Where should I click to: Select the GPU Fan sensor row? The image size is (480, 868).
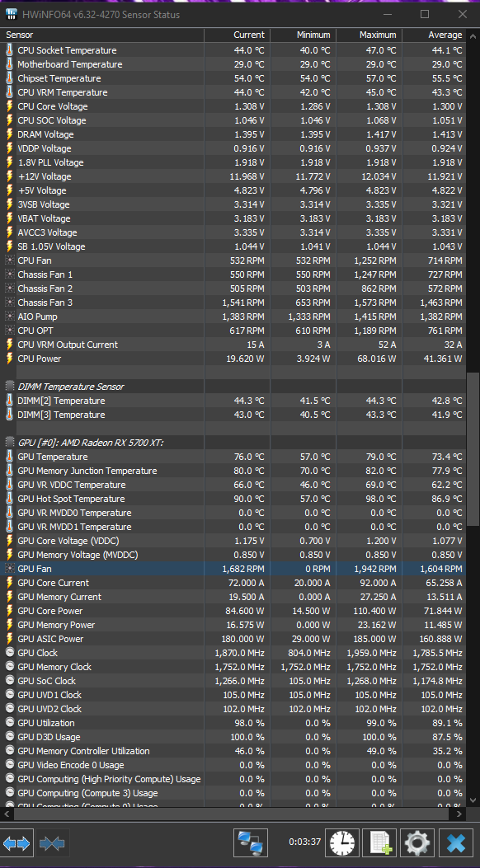tap(233, 569)
